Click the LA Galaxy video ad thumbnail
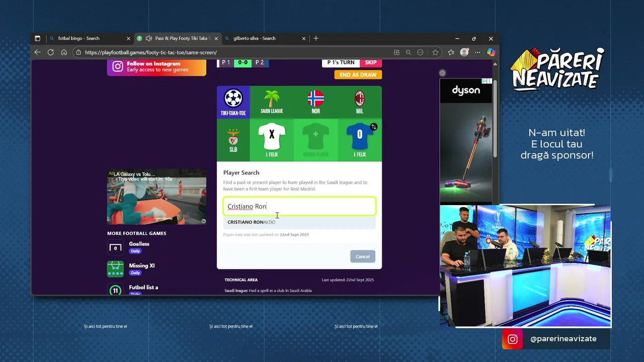 point(156,197)
